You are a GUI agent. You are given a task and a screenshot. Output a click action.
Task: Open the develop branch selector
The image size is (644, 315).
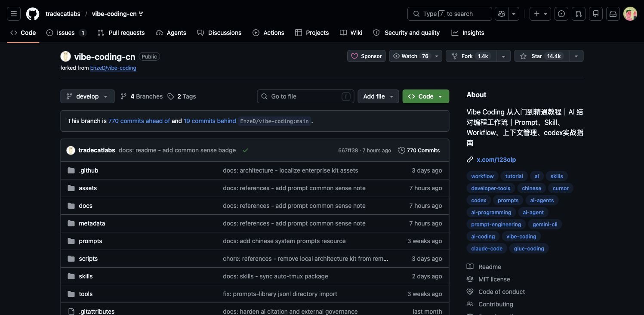[87, 96]
